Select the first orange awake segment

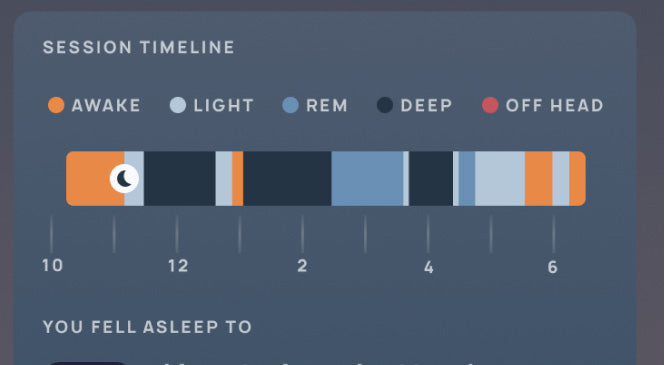(x=95, y=178)
